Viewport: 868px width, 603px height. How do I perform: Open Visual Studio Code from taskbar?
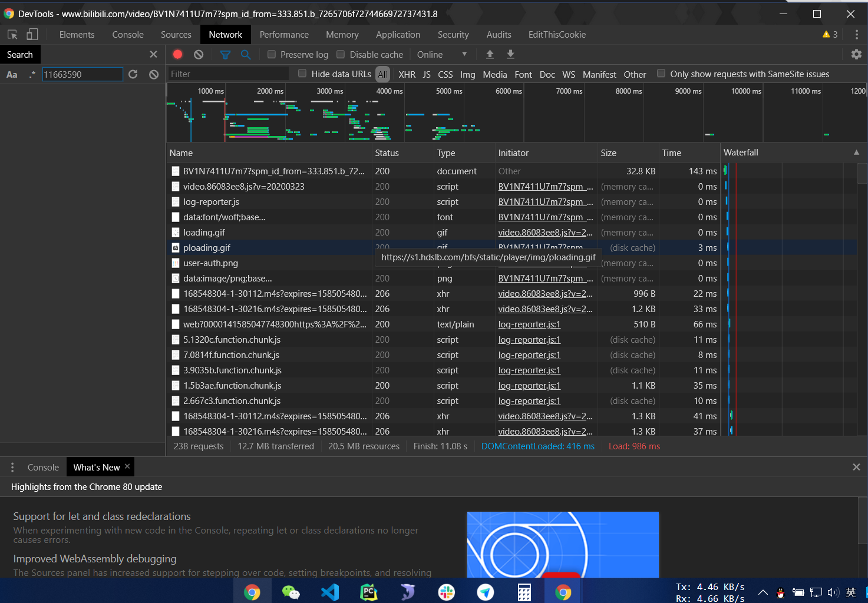(x=330, y=592)
